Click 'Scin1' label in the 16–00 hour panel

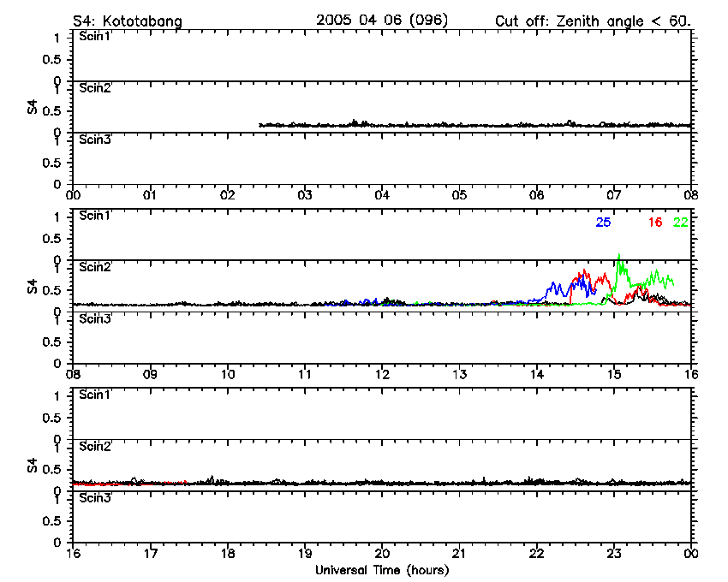click(95, 395)
